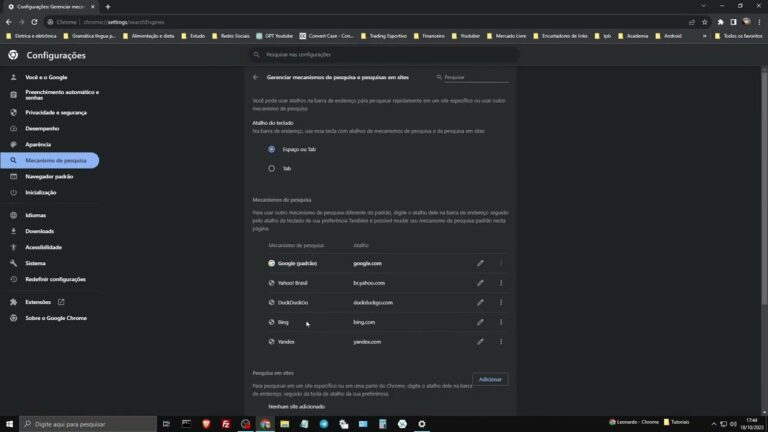Open the 'Mercado Livre' bookmark folder
This screenshot has height=432, width=768.
coord(506,36)
